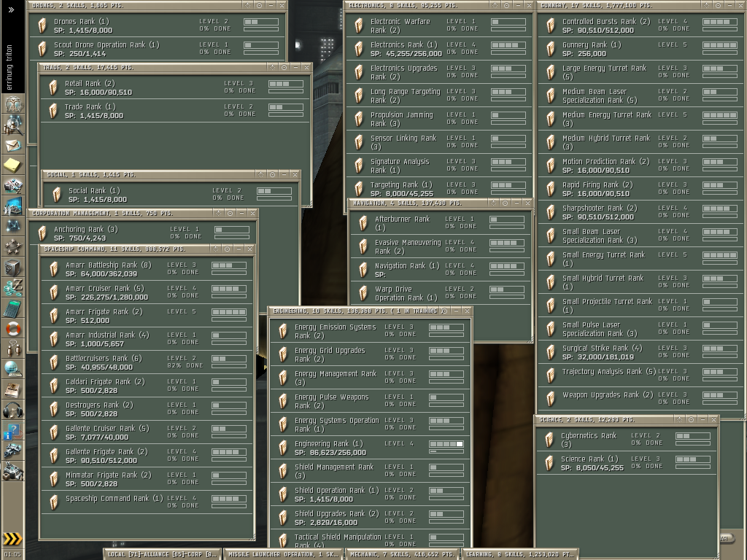Open the yellow notepad icon
This screenshot has width=747, height=560.
point(13,166)
